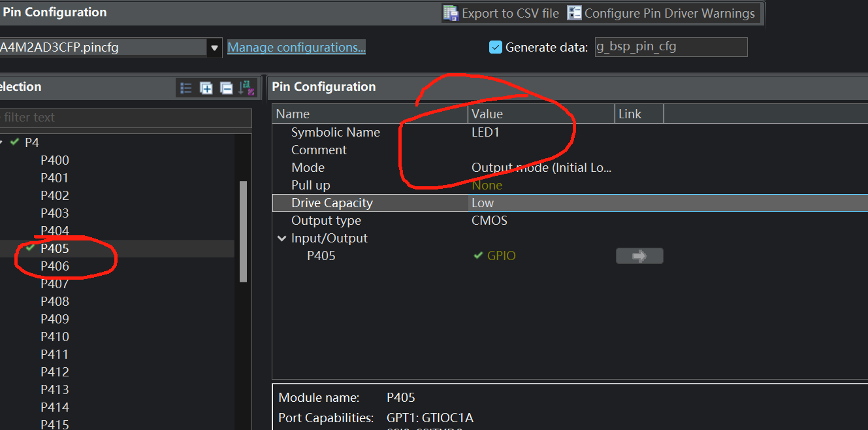This screenshot has width=868, height=430.
Task: Collapse the Input/Output group
Action: tap(282, 239)
